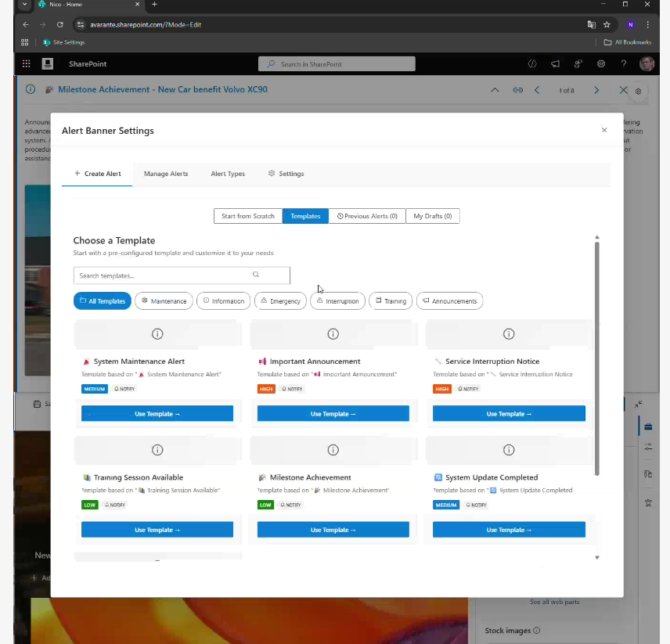
Task: Click the info icon above System Maintenance Alert
Action: [x=157, y=334]
